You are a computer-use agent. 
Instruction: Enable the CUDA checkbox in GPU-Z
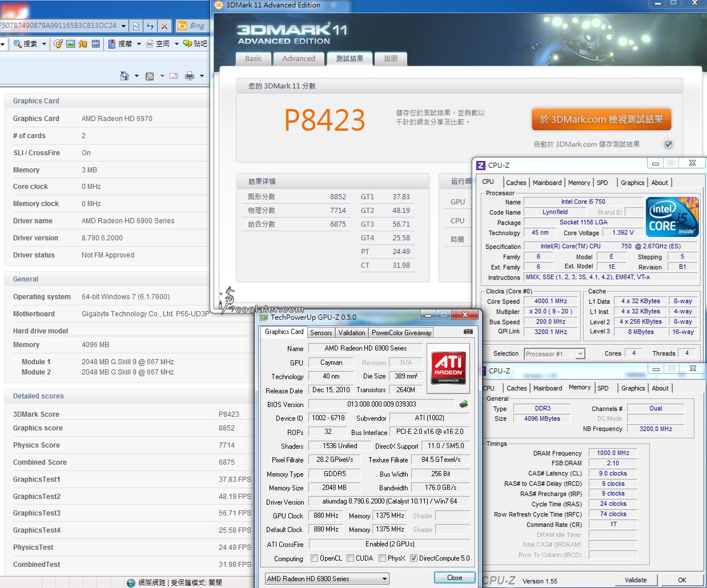coord(350,558)
